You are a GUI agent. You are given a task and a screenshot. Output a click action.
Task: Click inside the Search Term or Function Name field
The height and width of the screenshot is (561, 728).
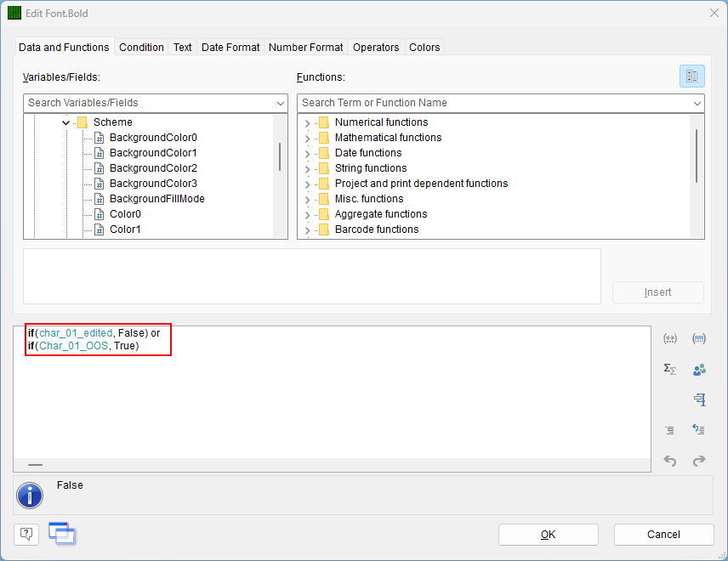coord(468,101)
